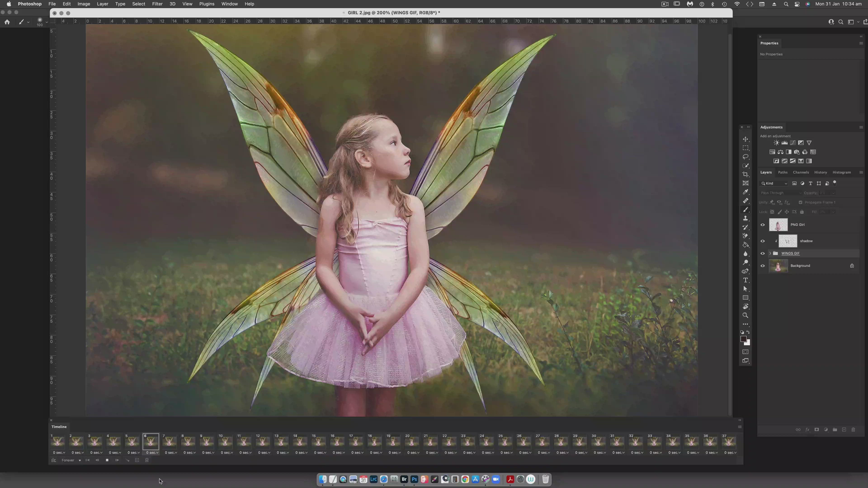Select the Zoom tool in toolbar
This screenshot has height=488, width=868.
click(x=745, y=315)
